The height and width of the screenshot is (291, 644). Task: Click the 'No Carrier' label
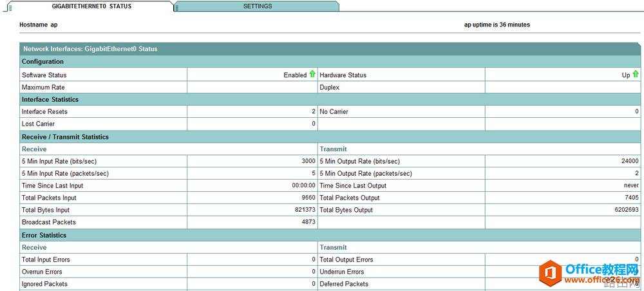coord(334,111)
